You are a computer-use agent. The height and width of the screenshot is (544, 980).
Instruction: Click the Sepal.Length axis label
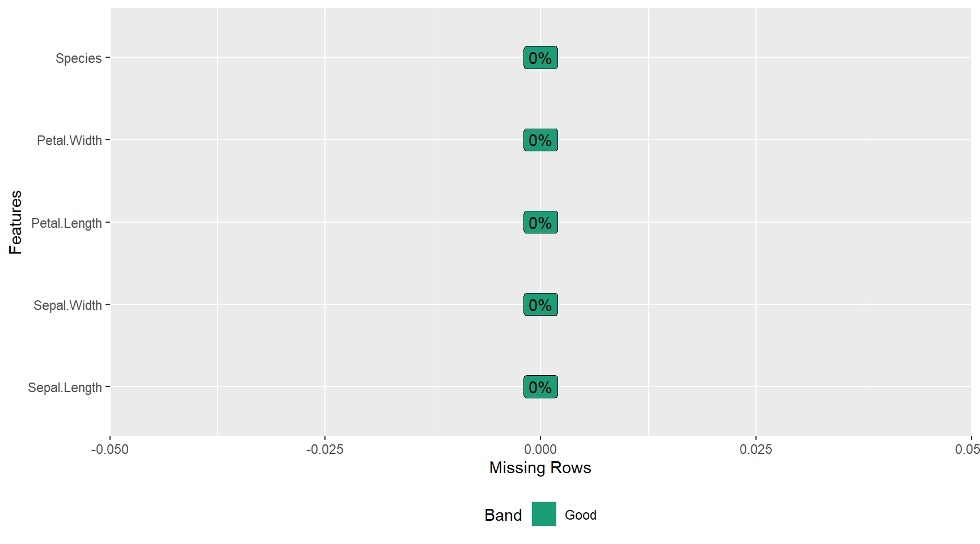(x=65, y=388)
